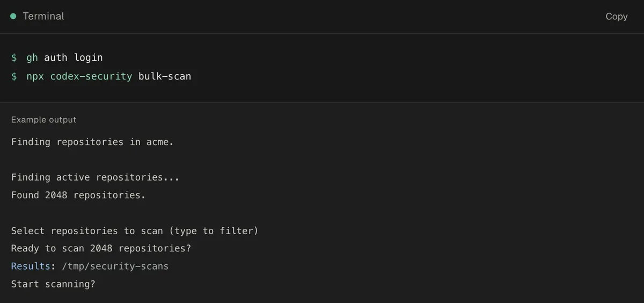Click the 'Example output' label

[x=44, y=120]
